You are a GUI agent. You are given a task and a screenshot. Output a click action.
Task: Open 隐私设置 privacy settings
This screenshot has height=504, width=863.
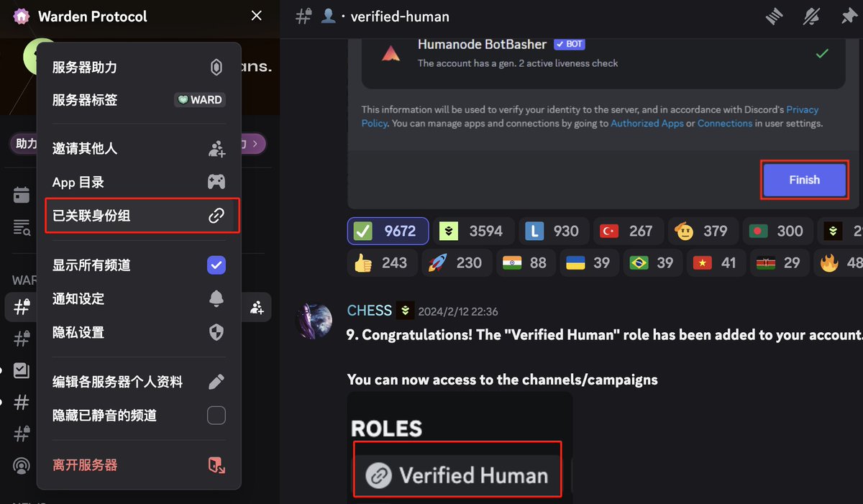tap(139, 332)
